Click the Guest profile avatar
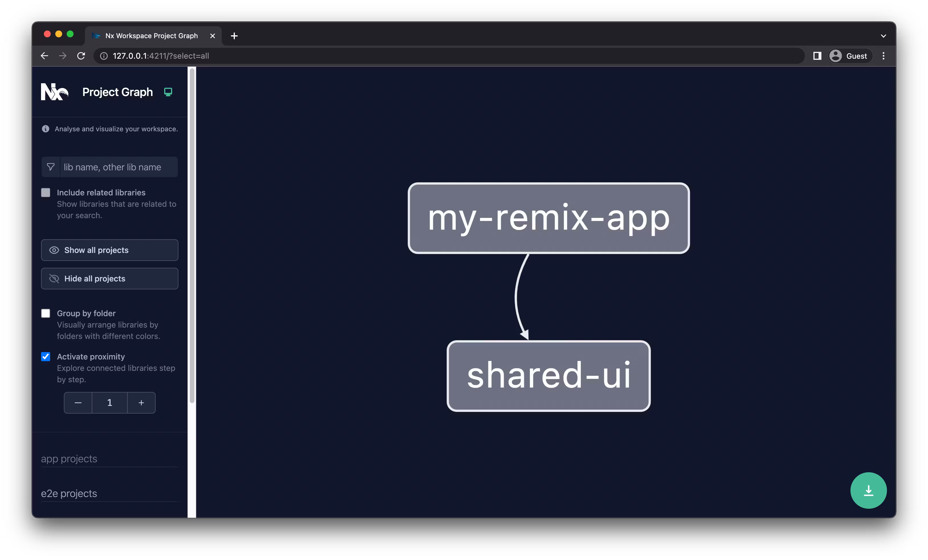This screenshot has width=928, height=560. coord(835,56)
